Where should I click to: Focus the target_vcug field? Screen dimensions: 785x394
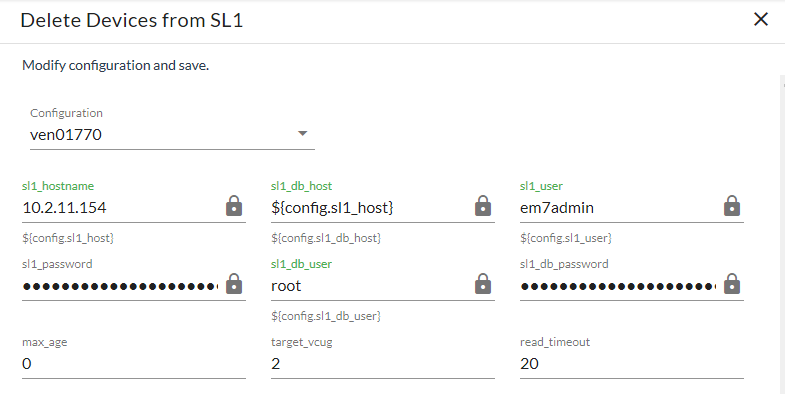coord(382,364)
